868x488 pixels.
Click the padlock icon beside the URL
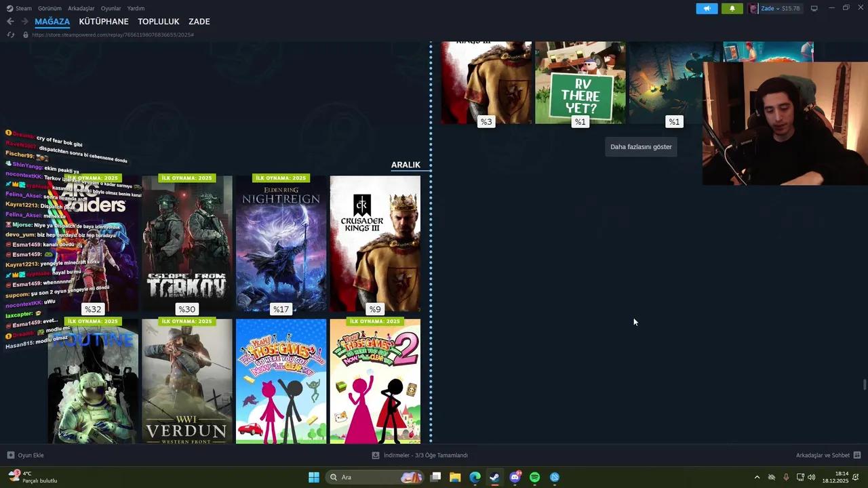click(x=26, y=35)
